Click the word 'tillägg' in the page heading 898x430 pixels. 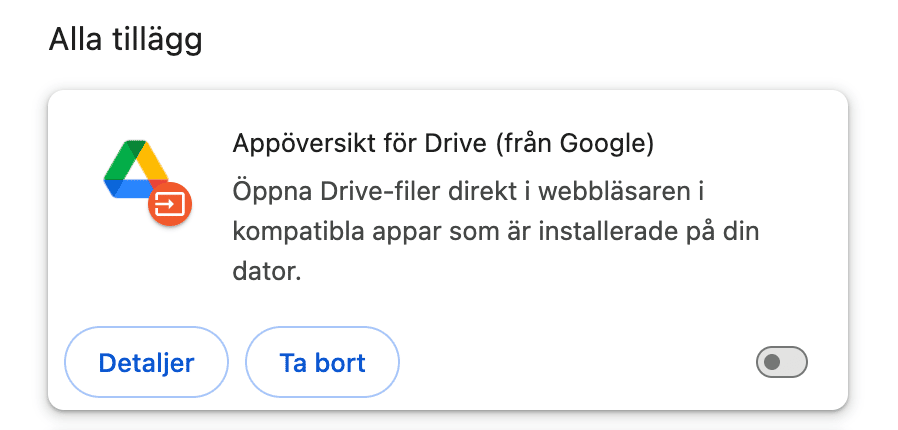[x=164, y=40]
